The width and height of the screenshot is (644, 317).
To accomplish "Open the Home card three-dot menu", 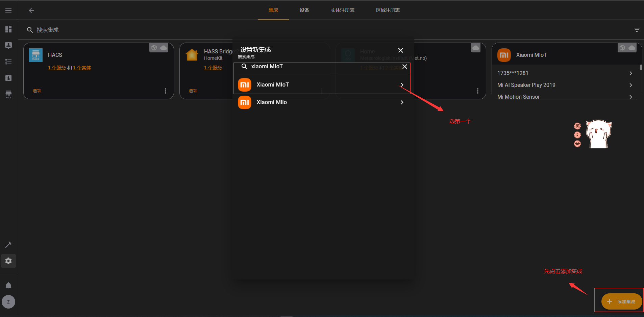I will pos(478,91).
